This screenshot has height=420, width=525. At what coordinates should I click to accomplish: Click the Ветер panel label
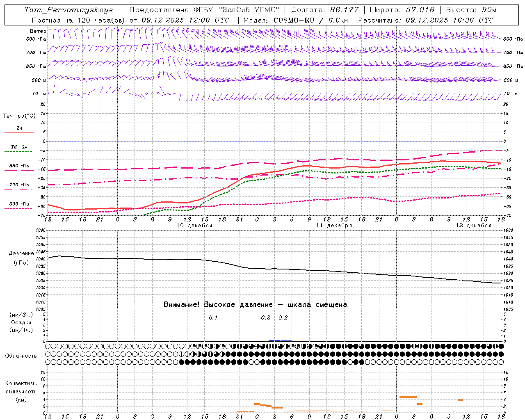click(x=38, y=31)
